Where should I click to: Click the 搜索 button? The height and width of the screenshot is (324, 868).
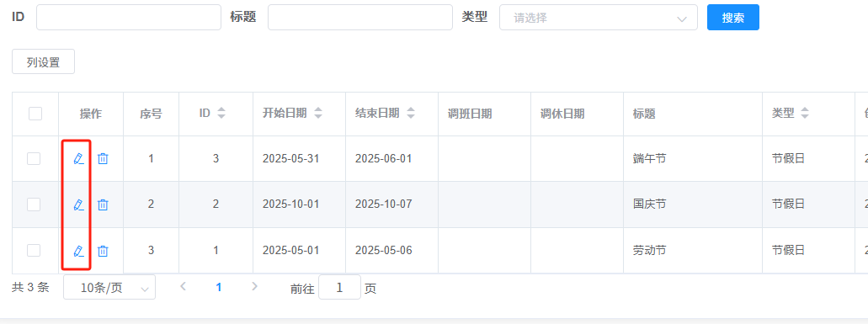point(733,18)
